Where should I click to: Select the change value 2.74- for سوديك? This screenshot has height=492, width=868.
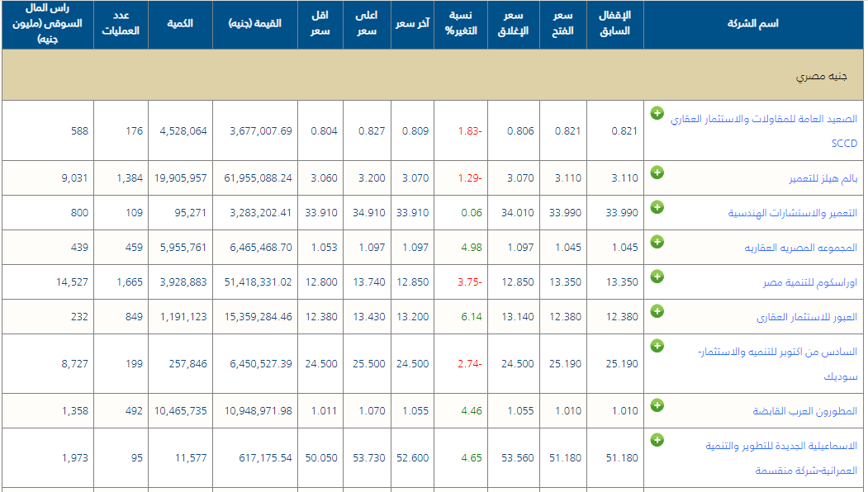point(470,364)
